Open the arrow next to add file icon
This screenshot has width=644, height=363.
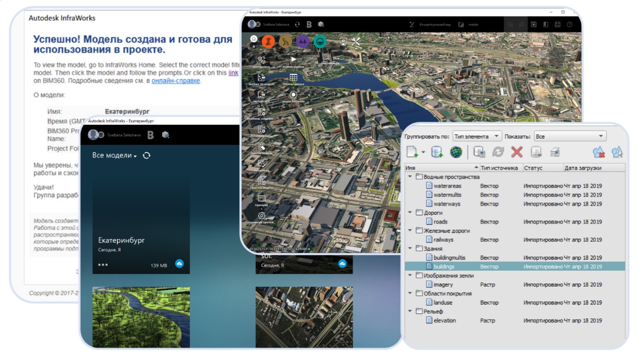423,152
